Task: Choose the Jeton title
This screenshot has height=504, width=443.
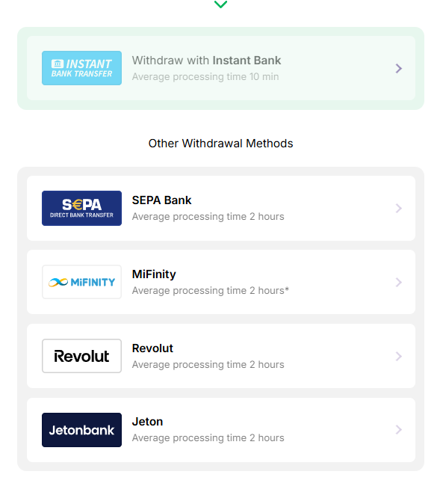Action: (147, 422)
